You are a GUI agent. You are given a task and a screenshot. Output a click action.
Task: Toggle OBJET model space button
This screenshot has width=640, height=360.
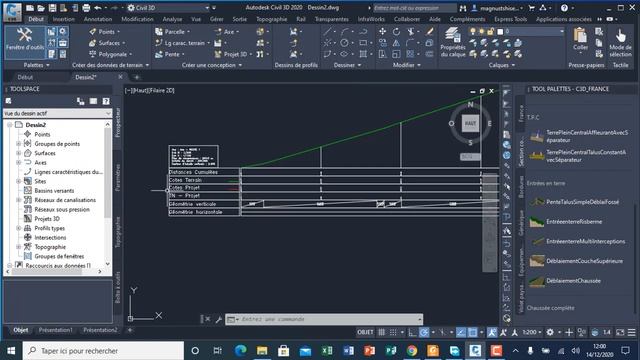tap(365, 332)
